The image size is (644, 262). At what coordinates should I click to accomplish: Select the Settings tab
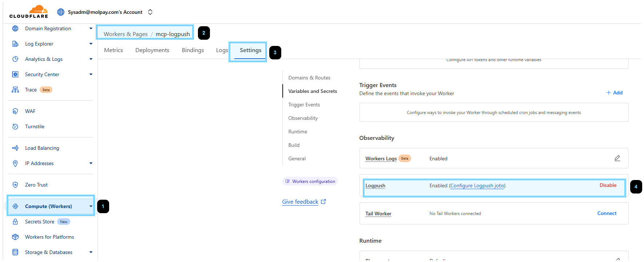pos(250,50)
